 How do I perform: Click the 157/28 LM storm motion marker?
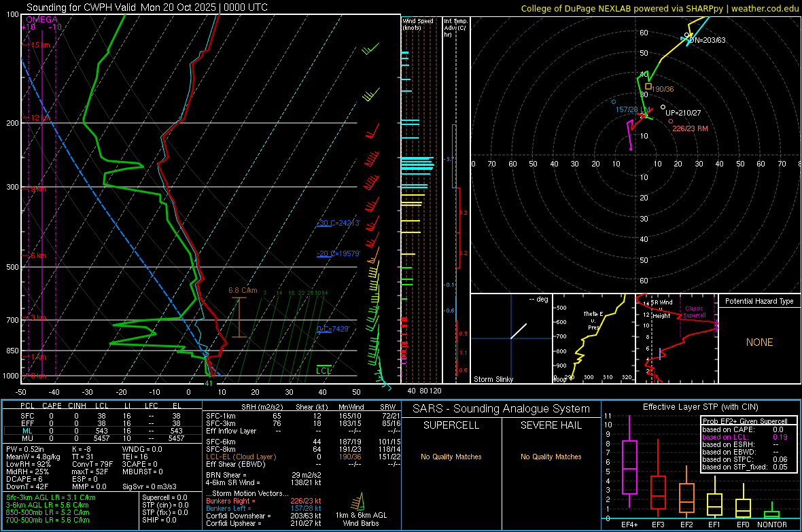pyautogui.click(x=614, y=102)
